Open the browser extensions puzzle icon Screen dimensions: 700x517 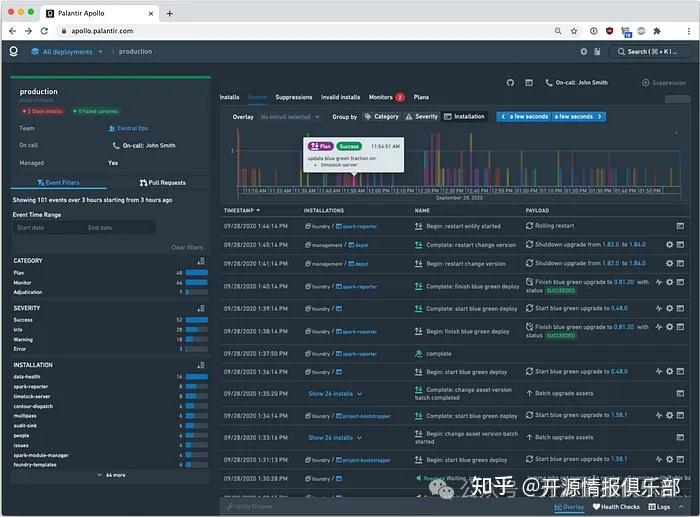(657, 31)
